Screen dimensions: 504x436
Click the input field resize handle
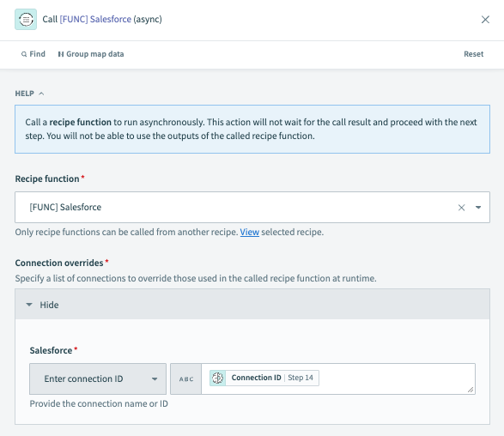coord(471,390)
